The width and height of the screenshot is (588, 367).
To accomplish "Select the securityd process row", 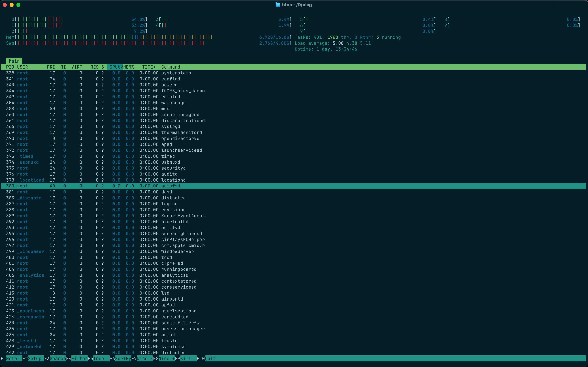I will point(293,168).
